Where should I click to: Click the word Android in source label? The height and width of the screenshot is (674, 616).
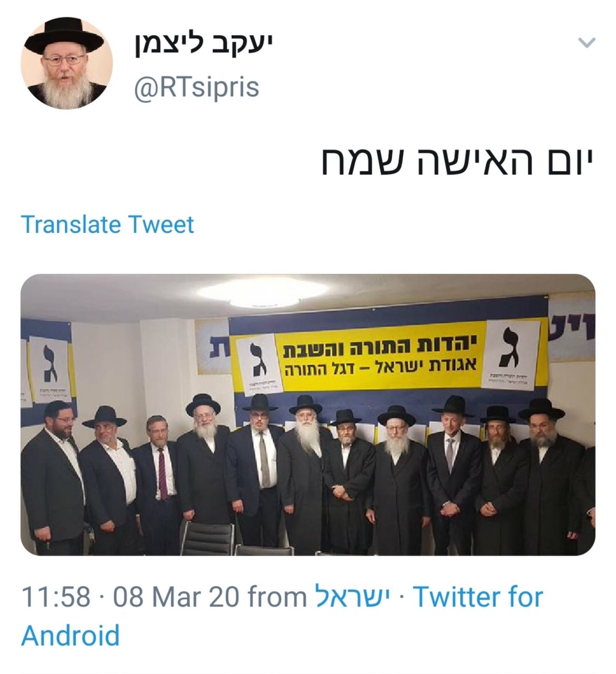(x=71, y=636)
